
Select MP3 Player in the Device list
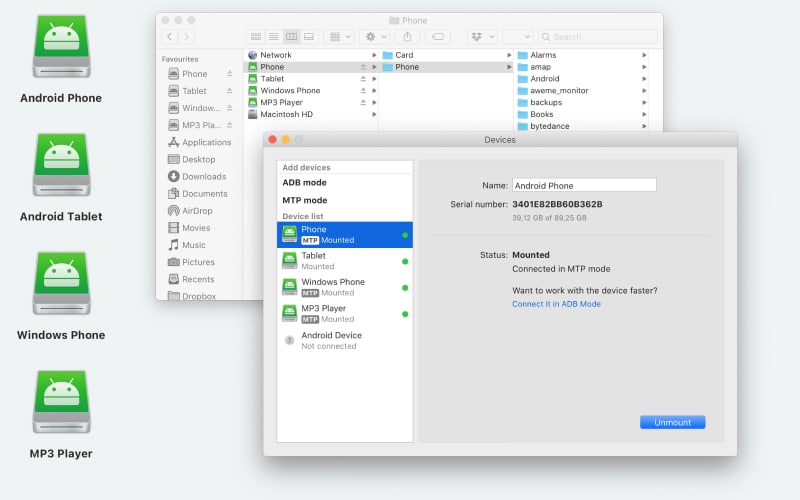(345, 314)
